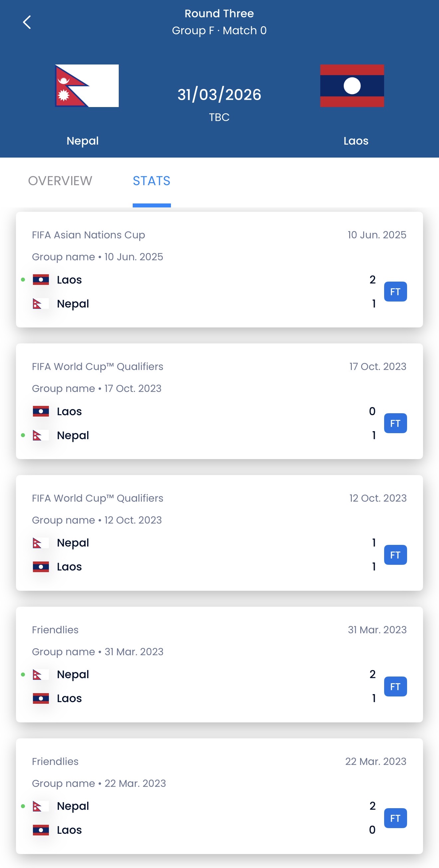This screenshot has width=439, height=868.
Task: Click Nepal flag icon in 17 Oct. 2023 card
Action: [x=41, y=435]
